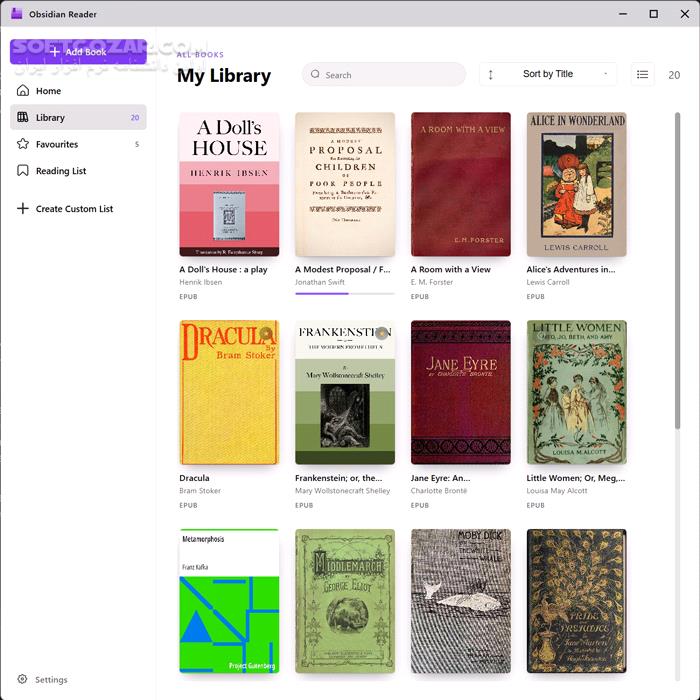Open A Doll's House cover
The width and height of the screenshot is (700, 700).
pos(229,184)
